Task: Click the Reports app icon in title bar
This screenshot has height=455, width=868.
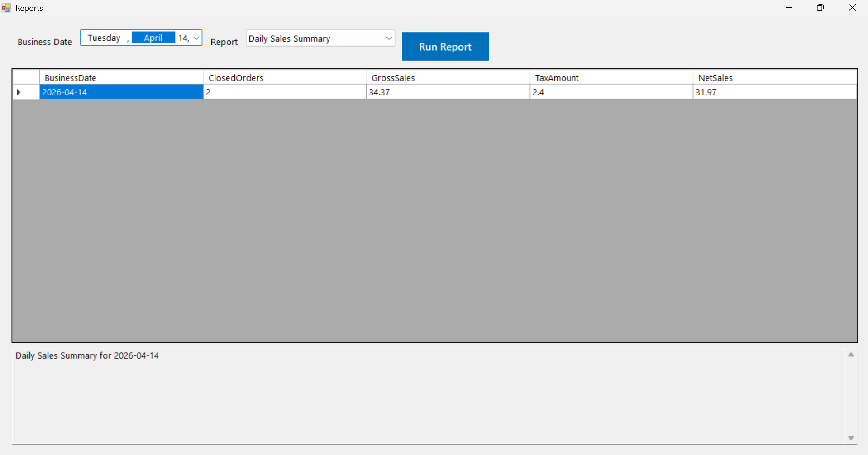Action: 6,8
